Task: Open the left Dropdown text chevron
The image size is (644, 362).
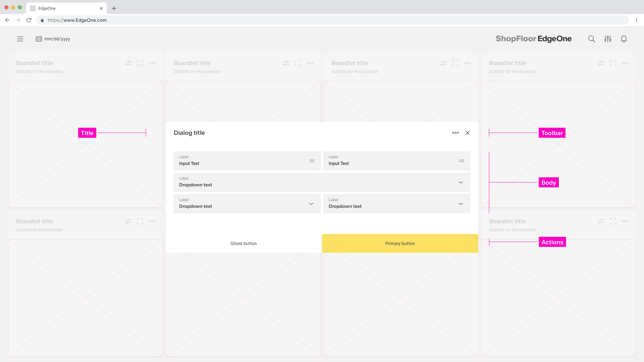Action: (x=311, y=204)
